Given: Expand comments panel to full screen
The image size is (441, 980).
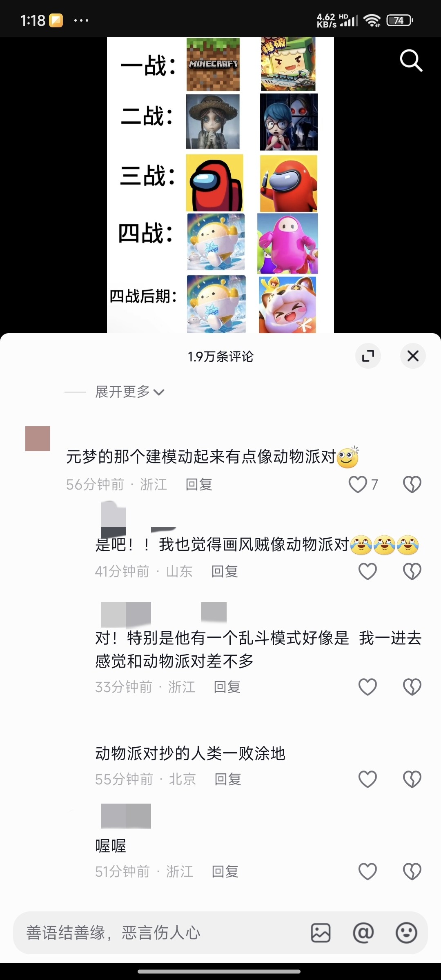Looking at the screenshot, I should click(x=368, y=356).
